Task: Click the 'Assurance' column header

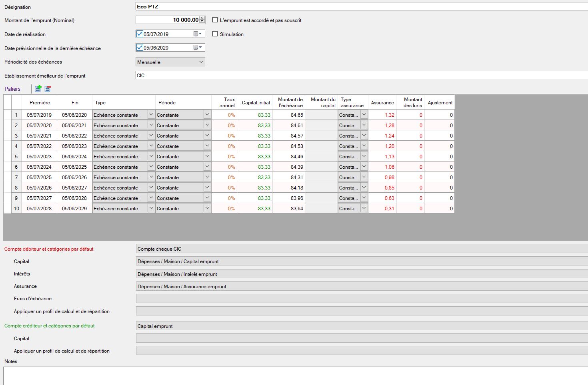Action: pyautogui.click(x=382, y=102)
